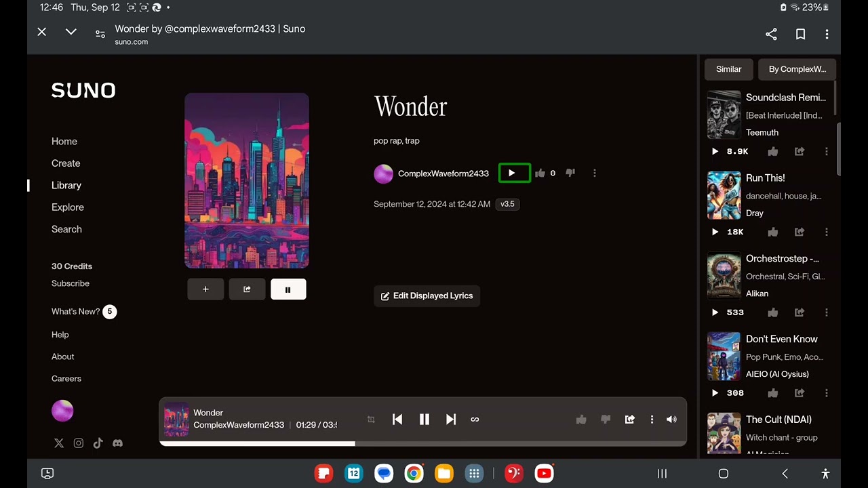Click the v3.5 version badge
The height and width of the screenshot is (488, 868).
pyautogui.click(x=507, y=204)
